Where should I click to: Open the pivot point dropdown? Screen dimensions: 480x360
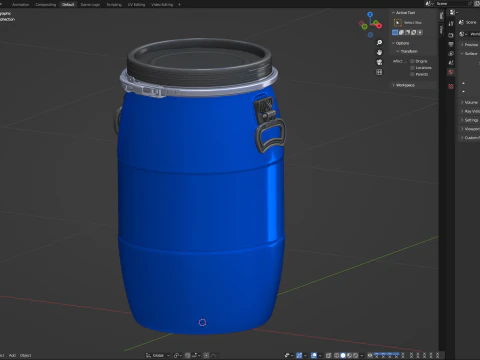coord(178,355)
